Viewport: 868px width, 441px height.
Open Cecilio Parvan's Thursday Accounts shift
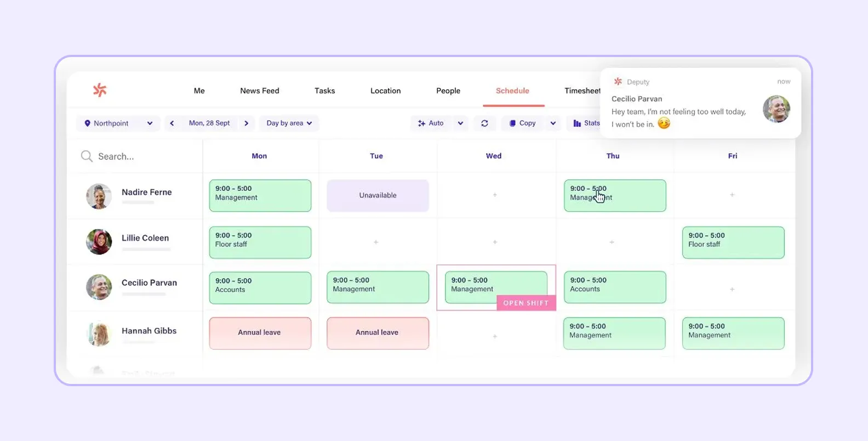pyautogui.click(x=615, y=287)
